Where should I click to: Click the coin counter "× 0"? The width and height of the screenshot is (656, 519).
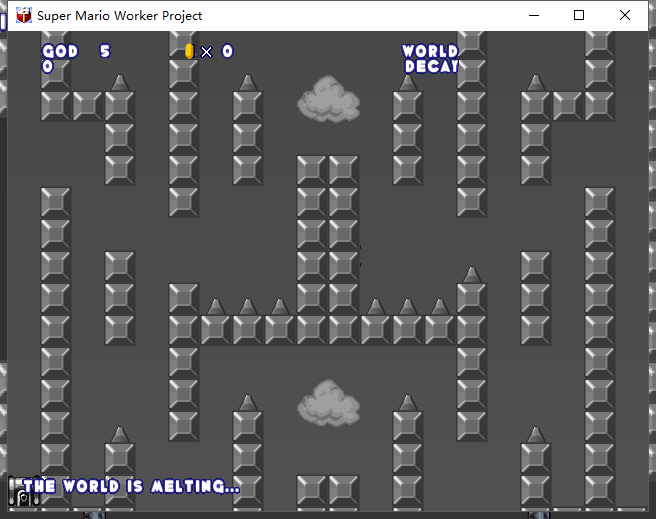pos(217,51)
